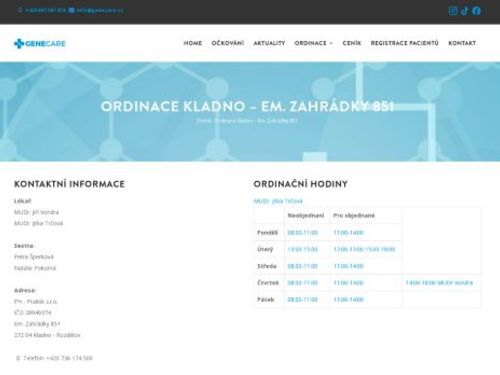This screenshot has height=375, width=500.
Task: Click the KONTAKTNÍ INFORMACE heading
Action: pyautogui.click(x=69, y=184)
